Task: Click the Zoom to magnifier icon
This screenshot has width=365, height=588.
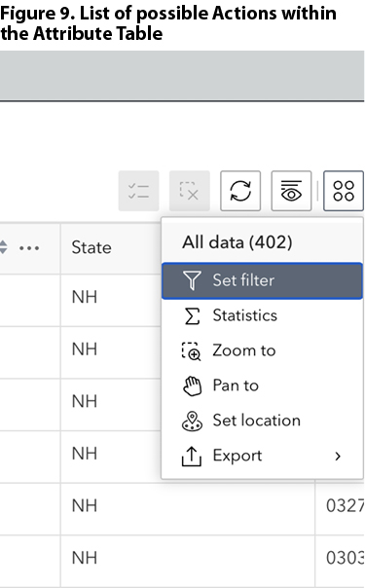Action: click(192, 351)
